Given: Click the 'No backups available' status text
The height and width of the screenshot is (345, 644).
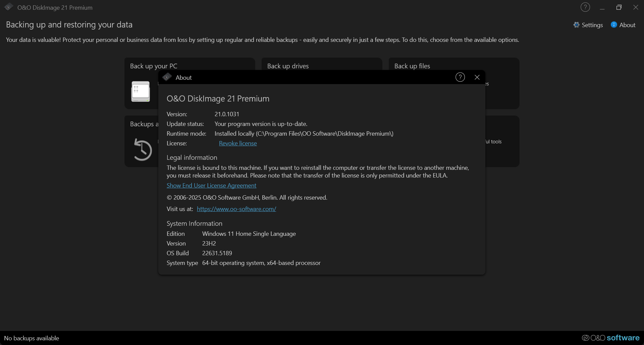Looking at the screenshot, I should pos(32,338).
